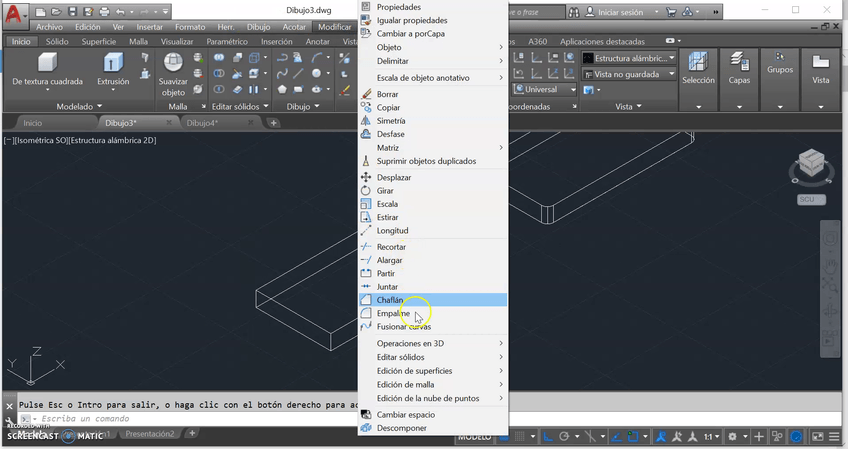Click the Grupos panel icon
Viewport: 848px width, 449px height.
click(780, 60)
